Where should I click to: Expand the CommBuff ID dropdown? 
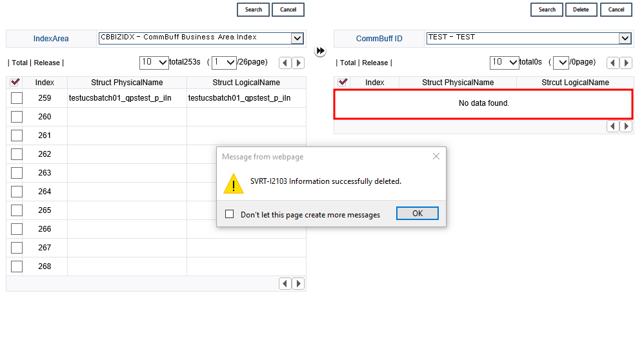click(x=625, y=38)
